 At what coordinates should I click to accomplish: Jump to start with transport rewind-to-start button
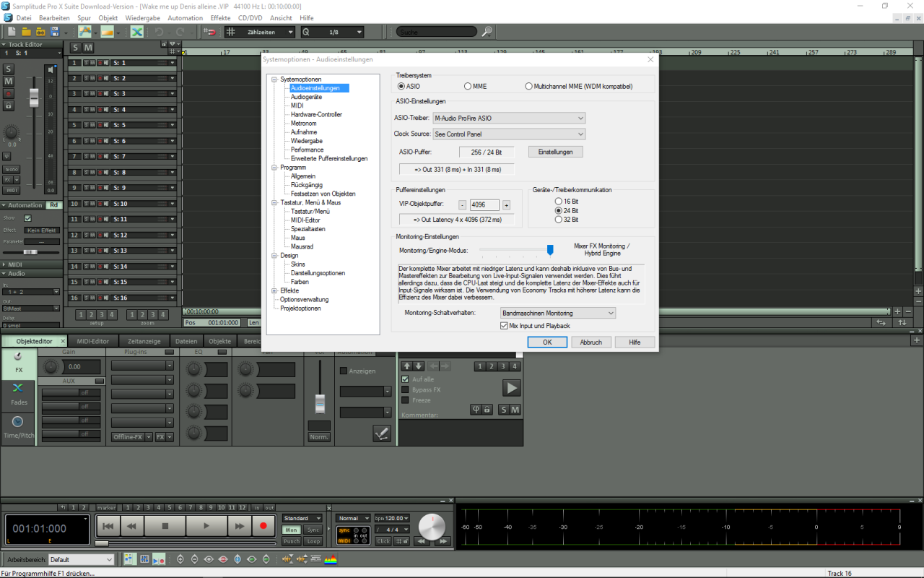pos(108,526)
